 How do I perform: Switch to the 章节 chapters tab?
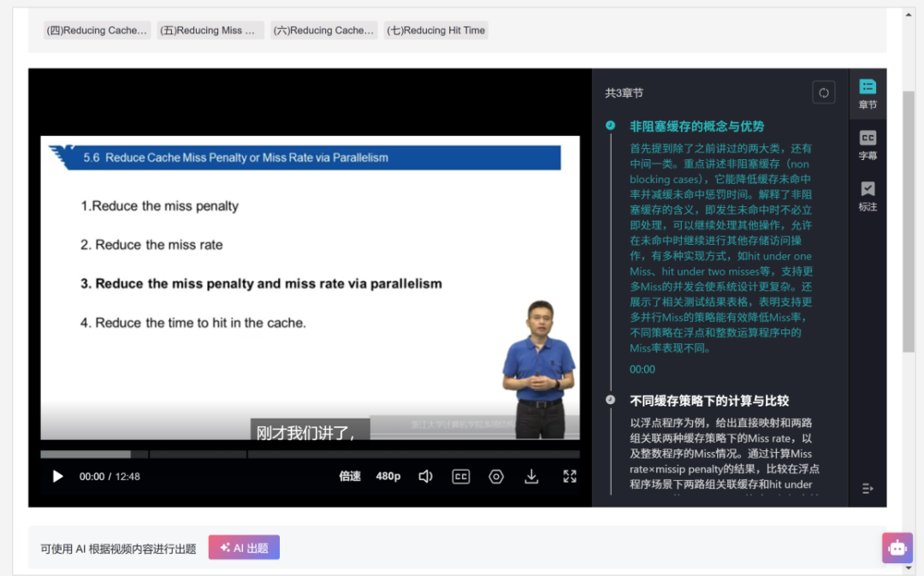tap(868, 94)
